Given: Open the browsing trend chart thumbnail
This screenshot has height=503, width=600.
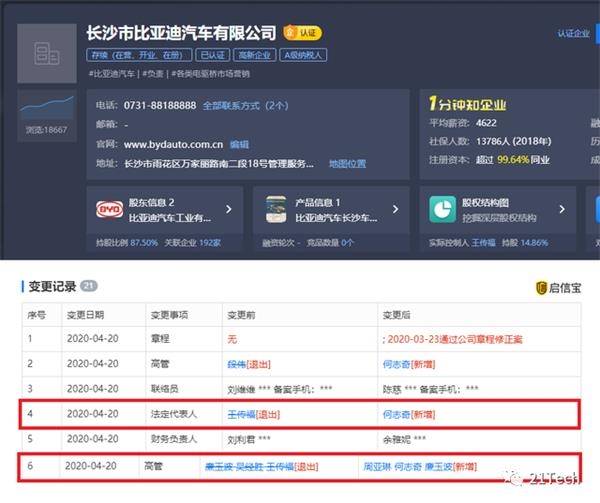Looking at the screenshot, I should pos(47,107).
